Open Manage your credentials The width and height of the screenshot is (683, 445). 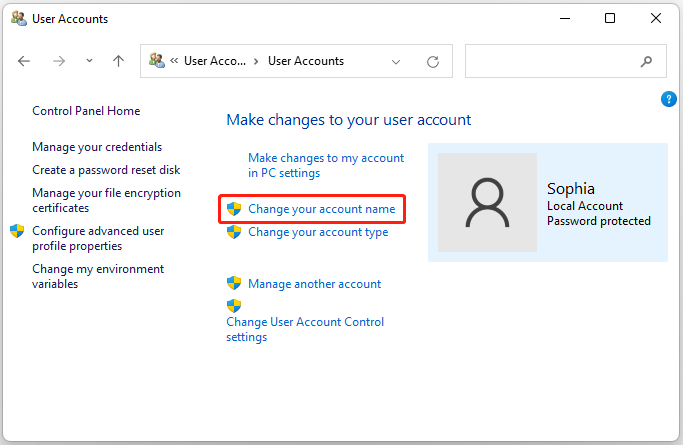(x=97, y=147)
